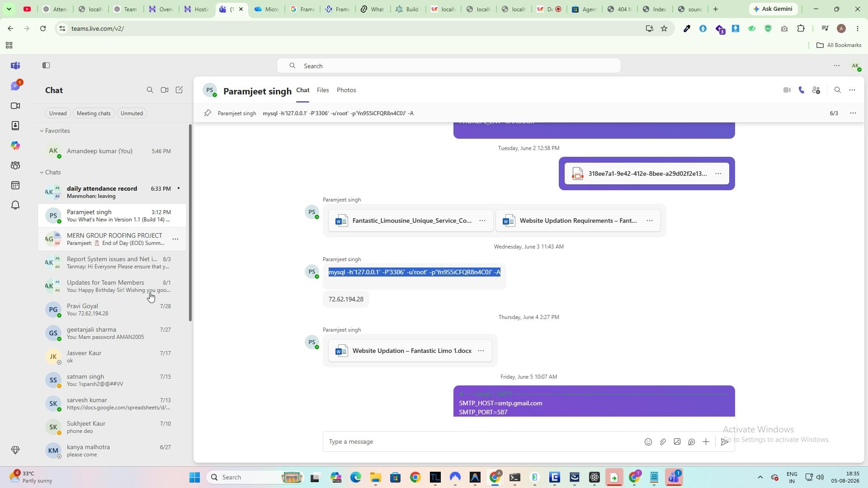
Task: Start an audio call in chat header
Action: click(x=802, y=90)
